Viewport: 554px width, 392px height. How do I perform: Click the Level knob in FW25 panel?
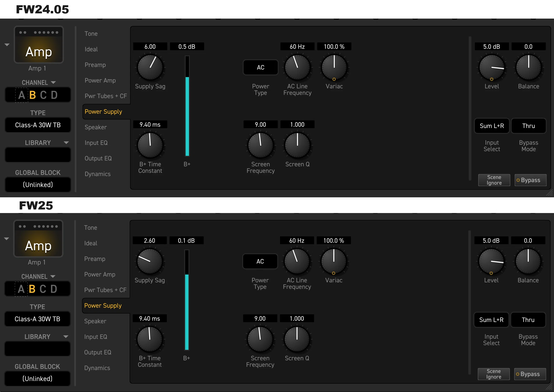[x=491, y=261]
